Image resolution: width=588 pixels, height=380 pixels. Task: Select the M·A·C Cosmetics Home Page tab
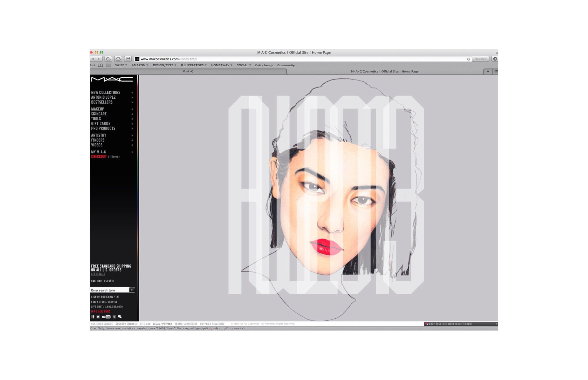(385, 71)
